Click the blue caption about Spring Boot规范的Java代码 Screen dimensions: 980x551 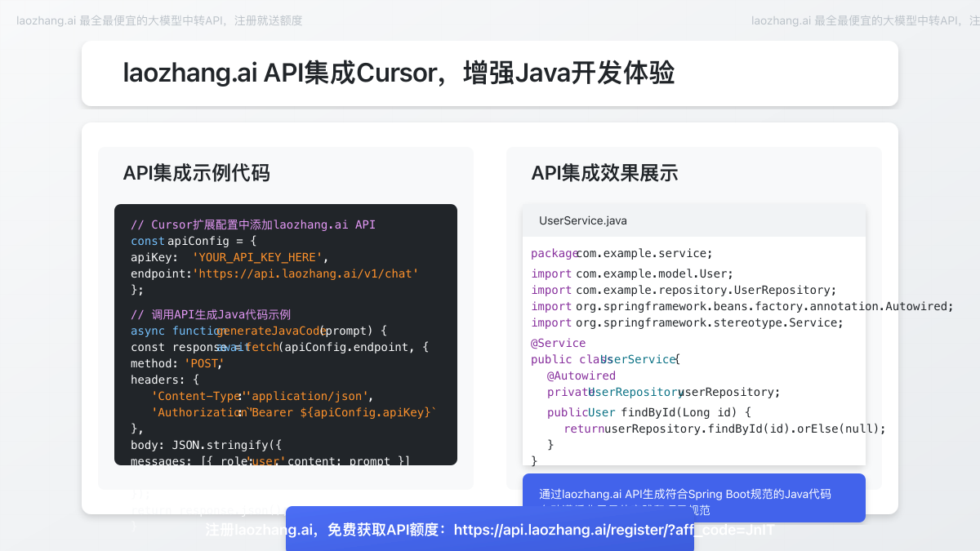click(x=685, y=494)
